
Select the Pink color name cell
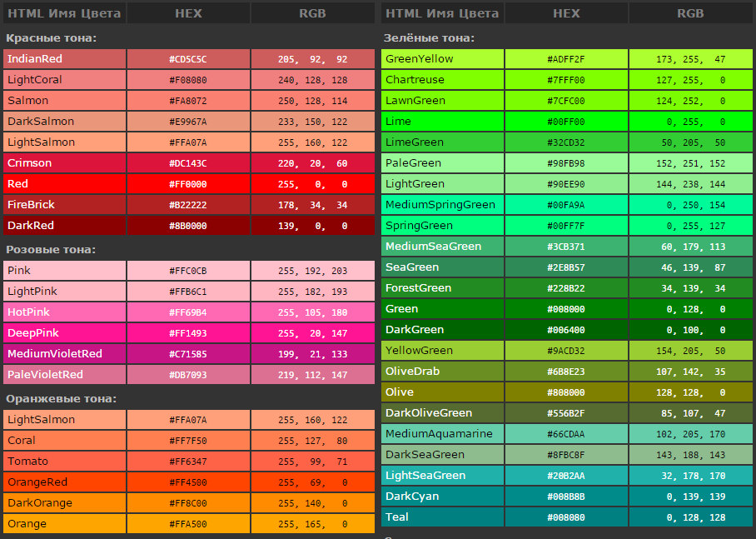(x=65, y=270)
